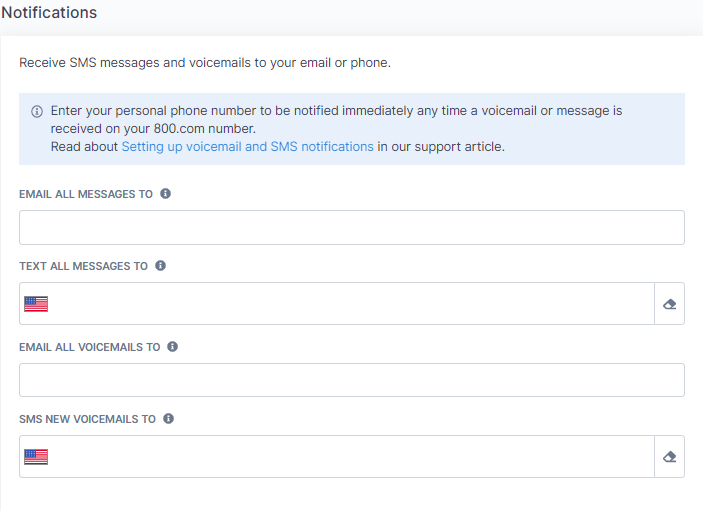This screenshot has height=511, width=703.
Task: Click the TEXT ALL MESSAGES TO label
Action: 83,266
